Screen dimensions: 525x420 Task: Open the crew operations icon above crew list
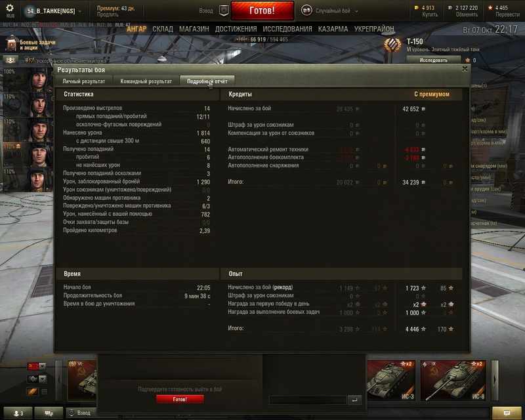tap(10, 60)
